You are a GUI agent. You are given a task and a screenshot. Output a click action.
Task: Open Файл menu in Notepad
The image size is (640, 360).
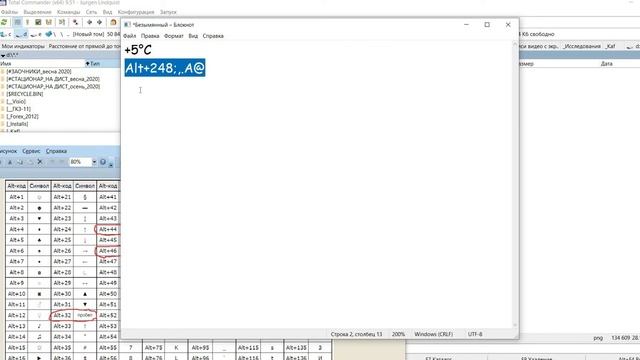(130, 36)
